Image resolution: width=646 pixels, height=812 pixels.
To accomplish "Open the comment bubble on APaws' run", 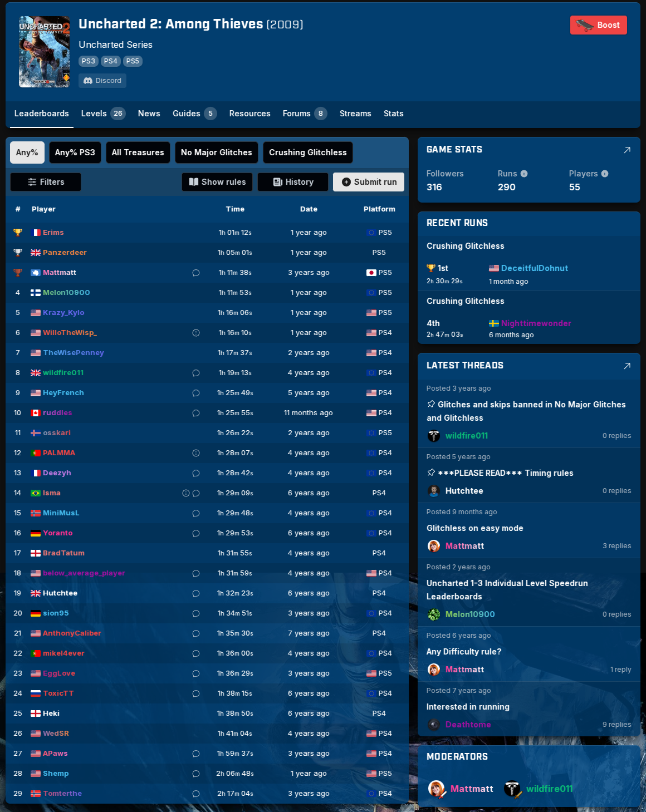I will (196, 754).
